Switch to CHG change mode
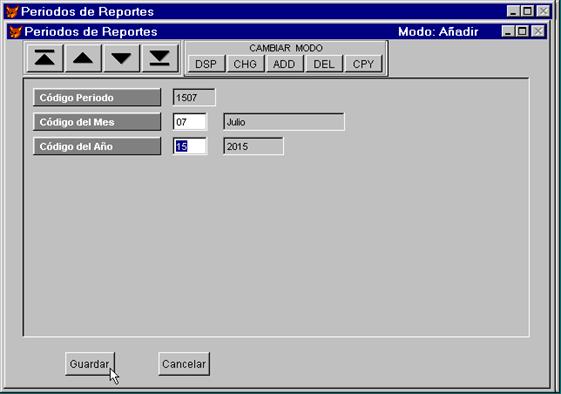561x394 pixels. [x=245, y=64]
